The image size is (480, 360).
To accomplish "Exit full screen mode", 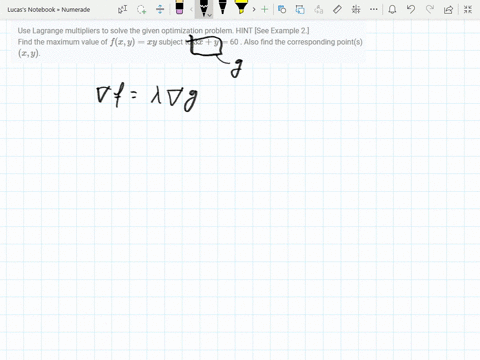I will 468,9.
